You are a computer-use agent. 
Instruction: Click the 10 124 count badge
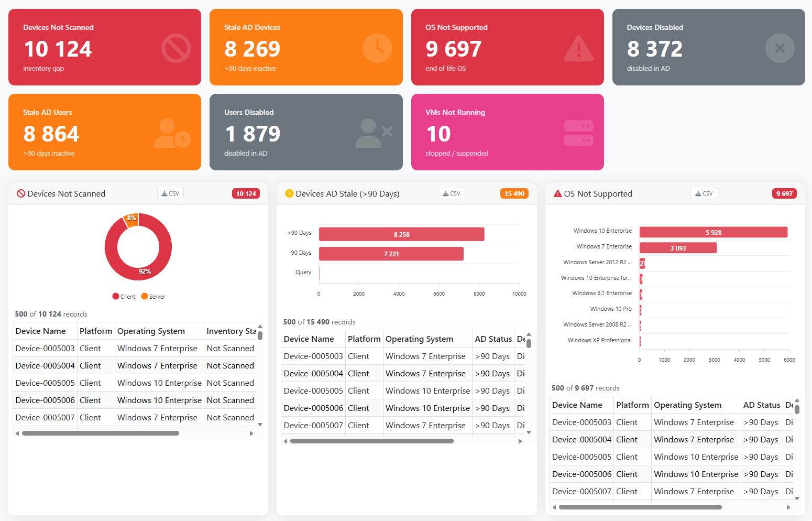246,193
